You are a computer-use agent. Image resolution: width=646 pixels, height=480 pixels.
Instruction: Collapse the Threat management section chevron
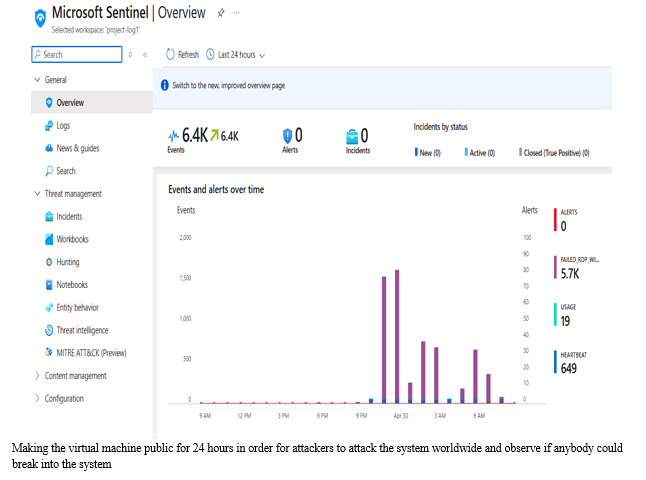(37, 193)
